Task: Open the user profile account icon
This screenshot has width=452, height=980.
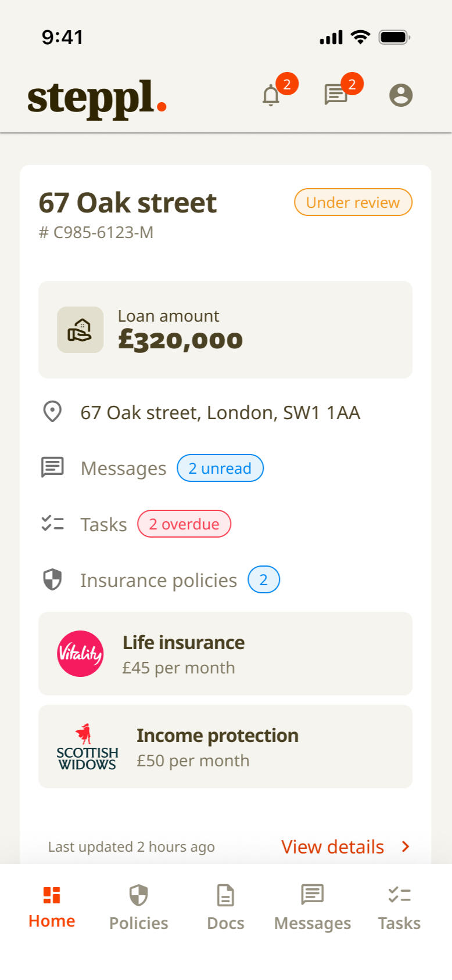Action: (401, 95)
